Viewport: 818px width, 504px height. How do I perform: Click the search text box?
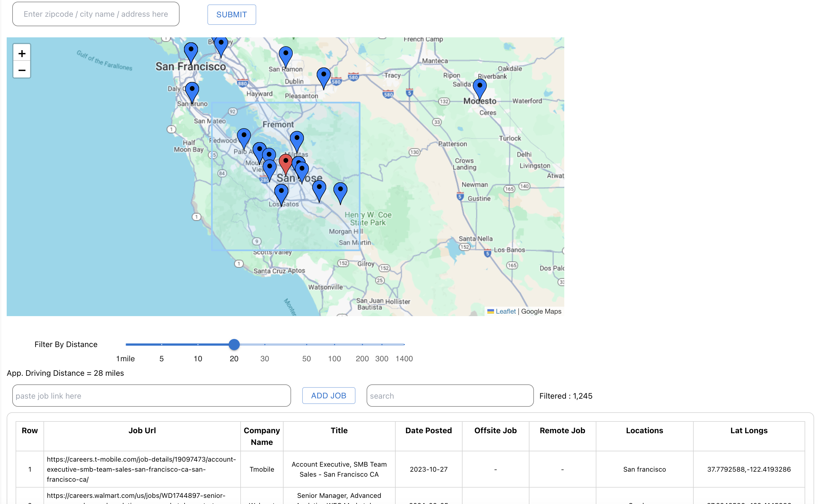pyautogui.click(x=449, y=396)
